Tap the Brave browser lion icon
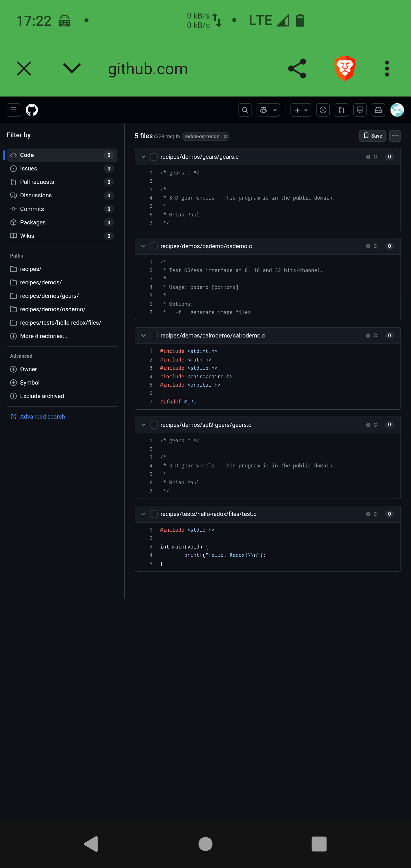This screenshot has width=411, height=868. point(344,69)
